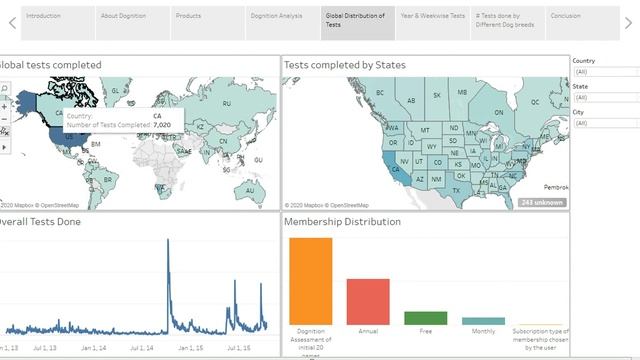The height and width of the screenshot is (360, 640).
Task: Select Australia (AU) on the global map
Action: click(x=250, y=191)
